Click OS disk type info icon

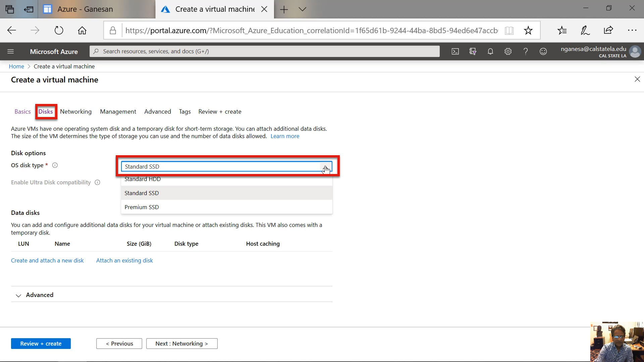click(55, 165)
